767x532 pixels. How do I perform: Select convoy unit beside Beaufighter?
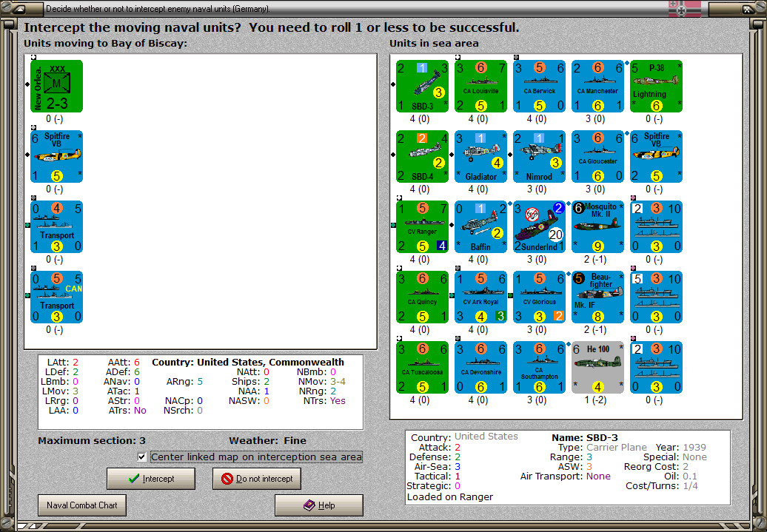pyautogui.click(x=657, y=297)
